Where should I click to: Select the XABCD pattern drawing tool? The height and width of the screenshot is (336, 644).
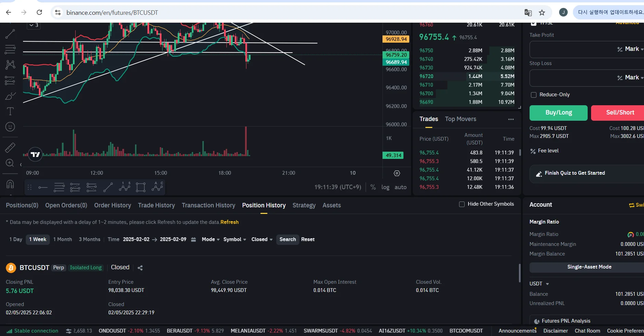[x=10, y=65]
